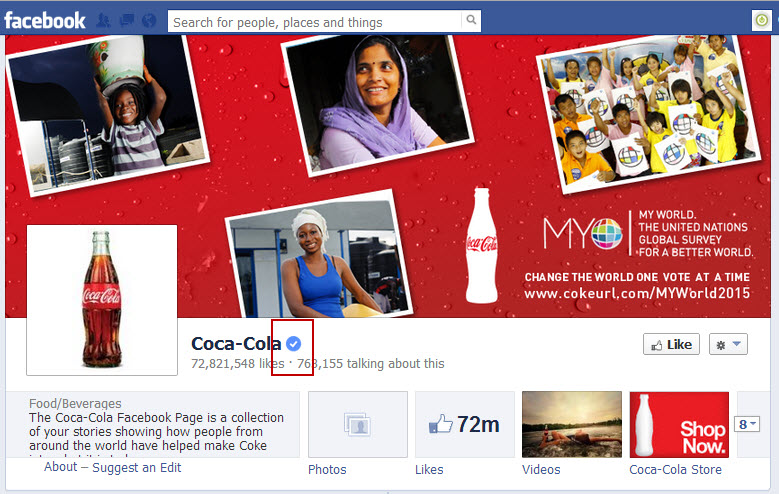Viewport: 779px width, 494px height.
Task: Expand the tabs dropdown showing 8
Action: (747, 424)
